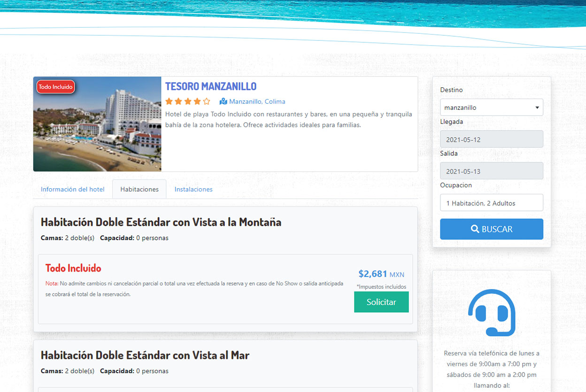Click the $2,681 MXN price
This screenshot has height=392, width=586.
pyautogui.click(x=381, y=274)
